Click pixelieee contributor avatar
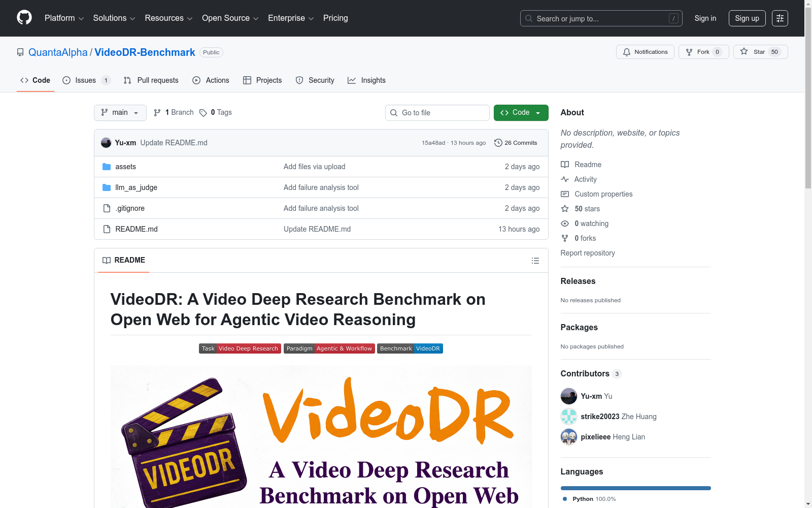 pos(569,437)
